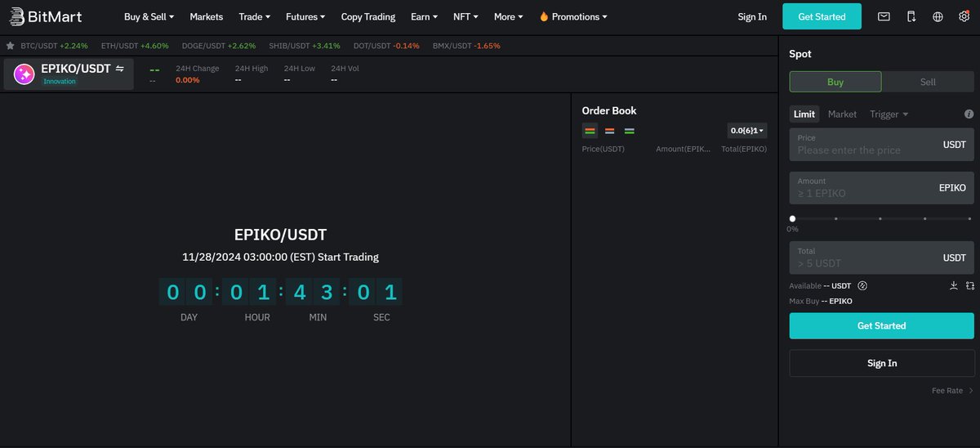
Task: Click Sign In in the top navigation
Action: [x=752, y=16]
